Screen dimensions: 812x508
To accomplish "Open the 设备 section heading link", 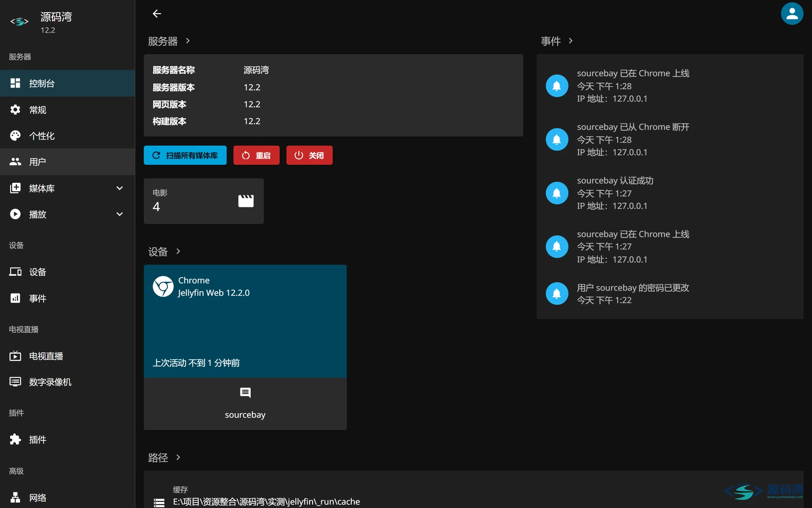I will (x=164, y=251).
